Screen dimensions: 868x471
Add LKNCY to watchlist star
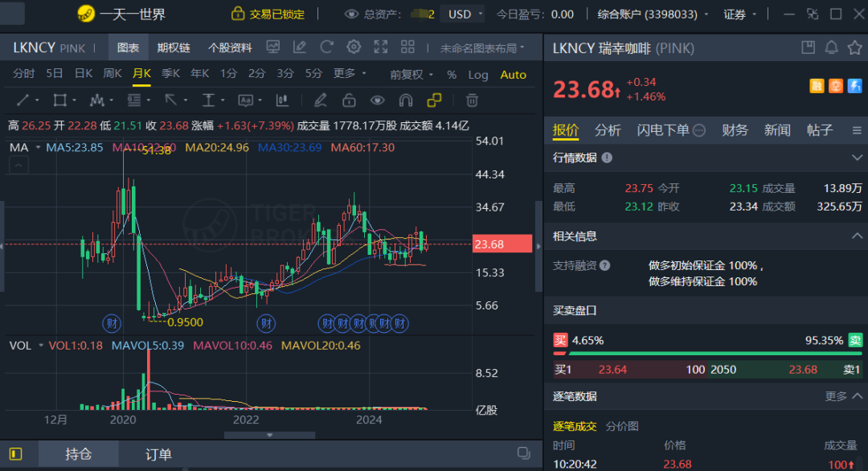(x=854, y=47)
